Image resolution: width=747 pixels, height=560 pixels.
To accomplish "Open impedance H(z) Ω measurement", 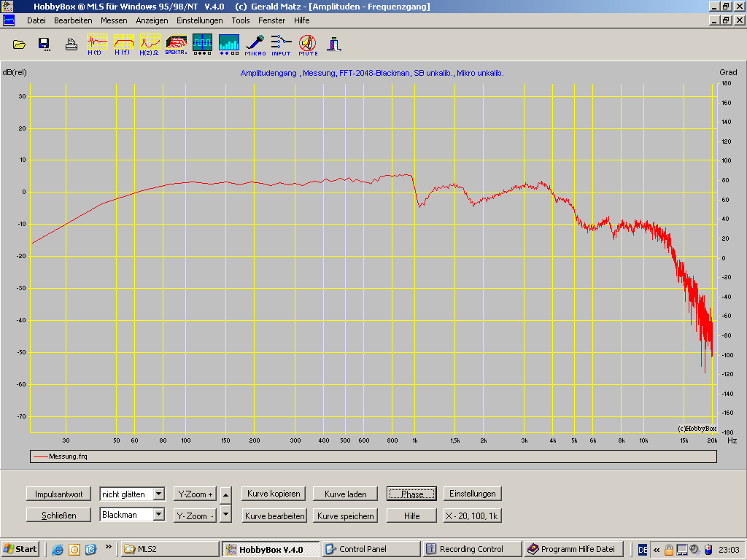I will tap(150, 44).
